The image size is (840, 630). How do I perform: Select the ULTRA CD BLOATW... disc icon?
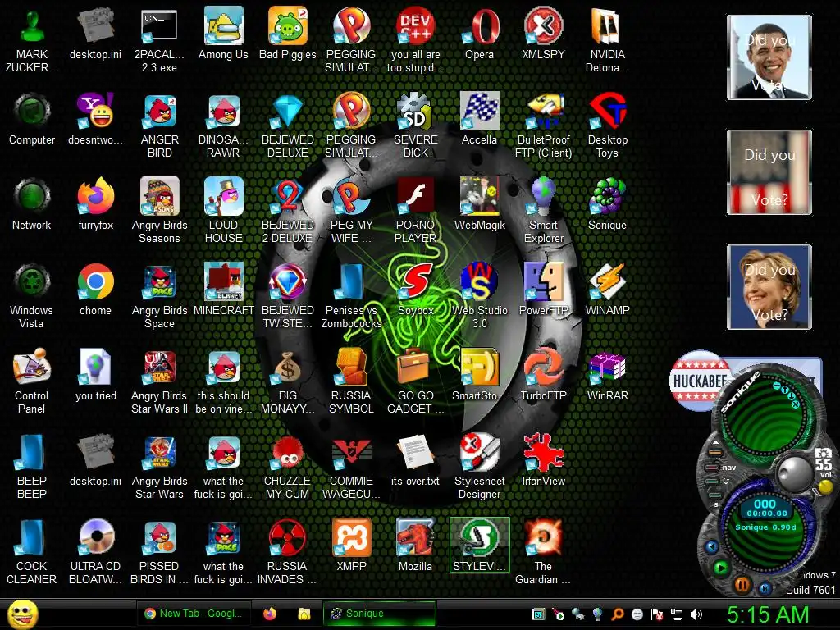point(95,551)
